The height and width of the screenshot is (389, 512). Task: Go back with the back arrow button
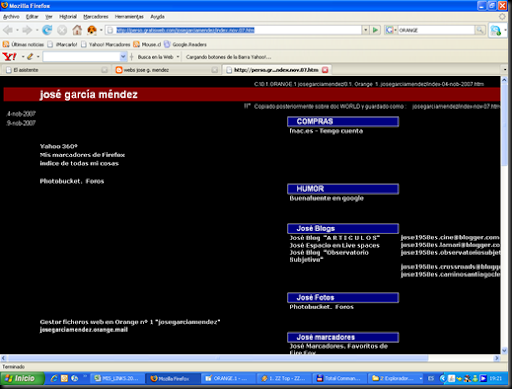pyautogui.click(x=8, y=30)
